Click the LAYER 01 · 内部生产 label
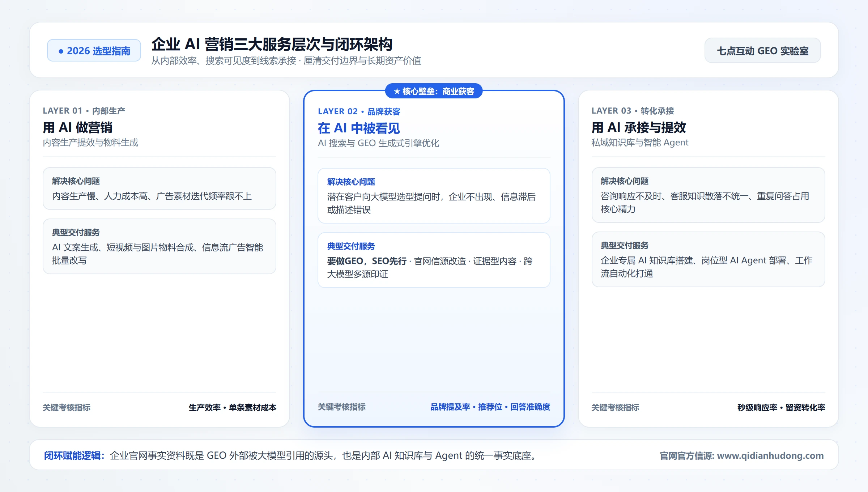Image resolution: width=868 pixels, height=492 pixels. pos(84,111)
